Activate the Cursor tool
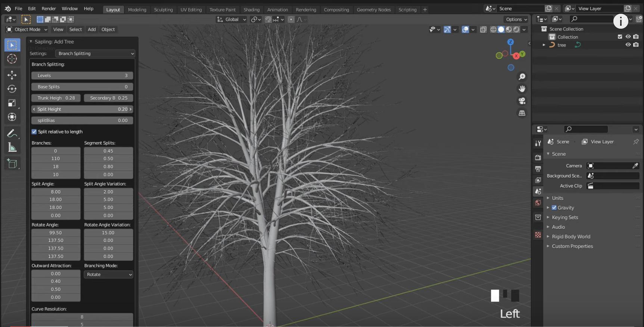644x327 pixels. pyautogui.click(x=12, y=59)
